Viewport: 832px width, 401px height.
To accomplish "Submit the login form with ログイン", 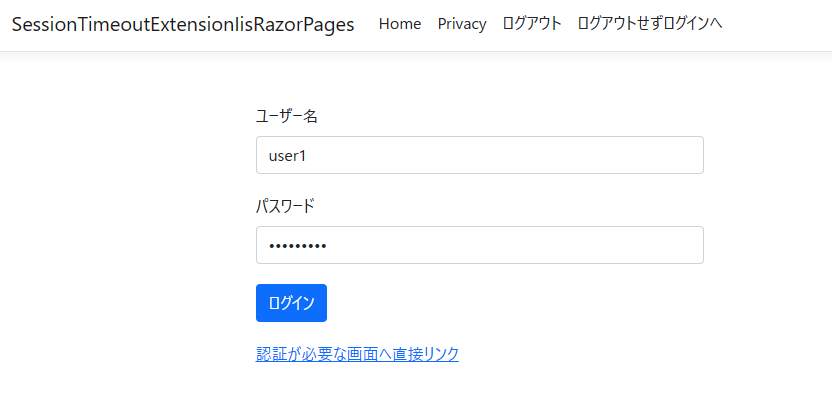I will (291, 303).
